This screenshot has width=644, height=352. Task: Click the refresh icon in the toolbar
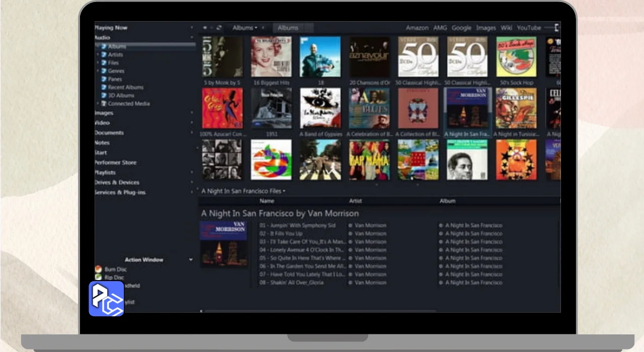pyautogui.click(x=219, y=28)
